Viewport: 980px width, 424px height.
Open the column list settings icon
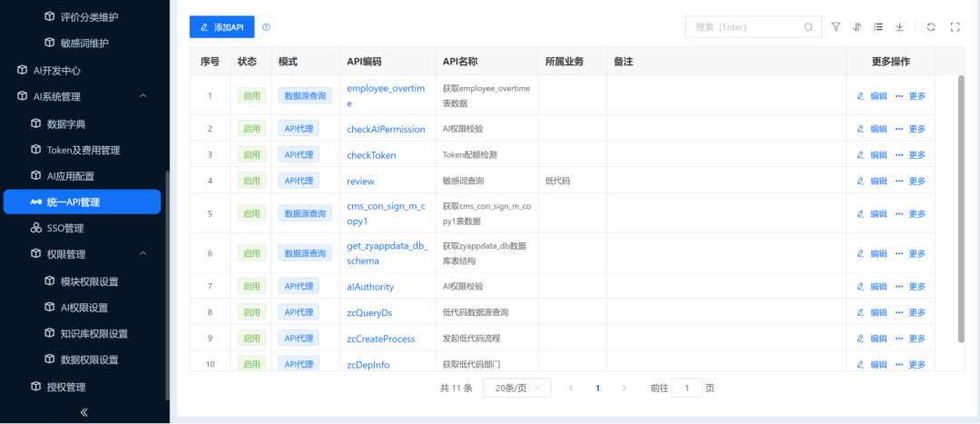(x=878, y=27)
